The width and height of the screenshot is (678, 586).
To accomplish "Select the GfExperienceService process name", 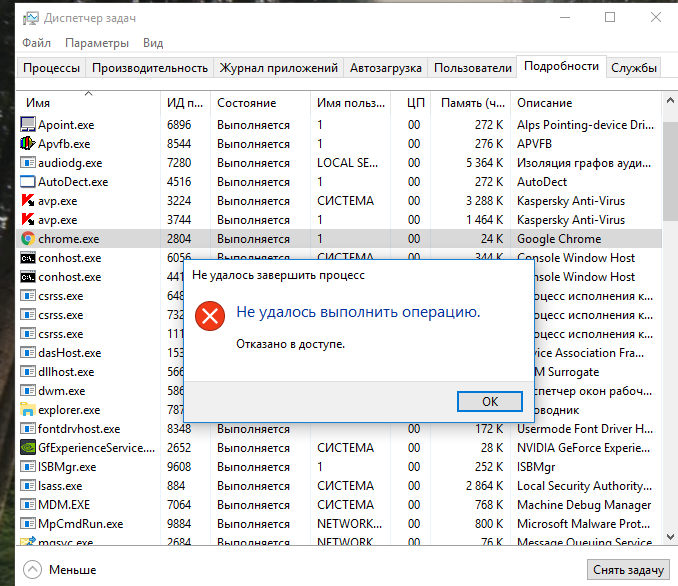I will (96, 448).
